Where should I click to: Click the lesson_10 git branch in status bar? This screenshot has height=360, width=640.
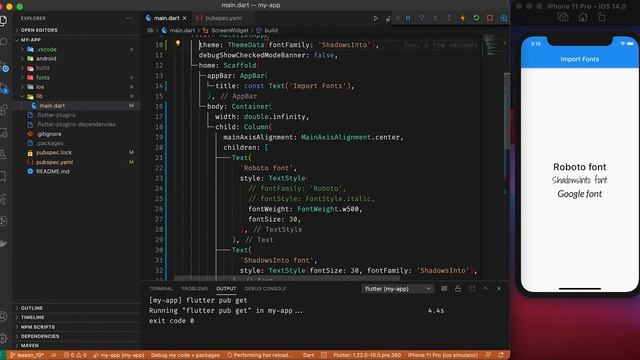pyautogui.click(x=27, y=355)
